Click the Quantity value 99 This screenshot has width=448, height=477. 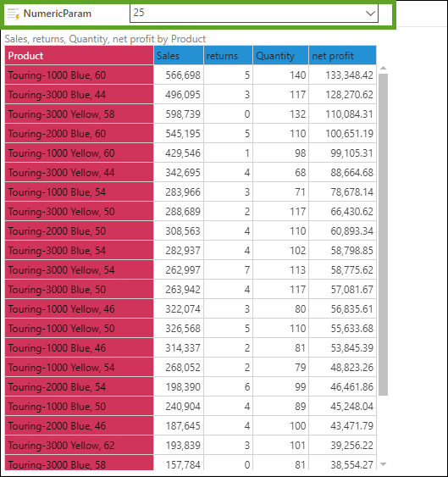point(300,386)
